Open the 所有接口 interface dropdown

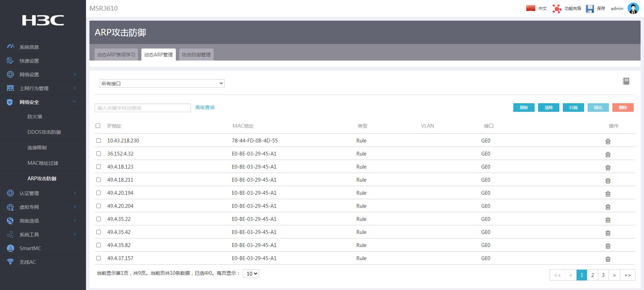coord(162,83)
